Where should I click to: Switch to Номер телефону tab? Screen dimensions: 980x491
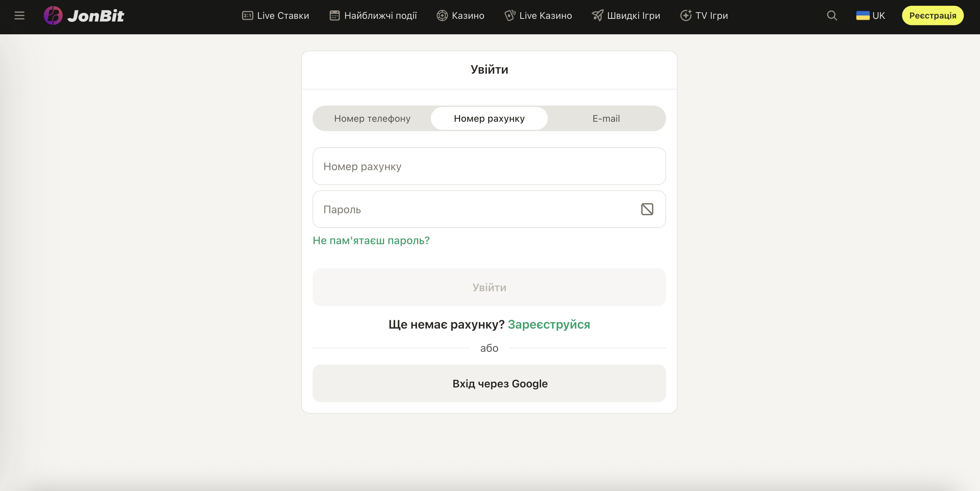click(372, 118)
